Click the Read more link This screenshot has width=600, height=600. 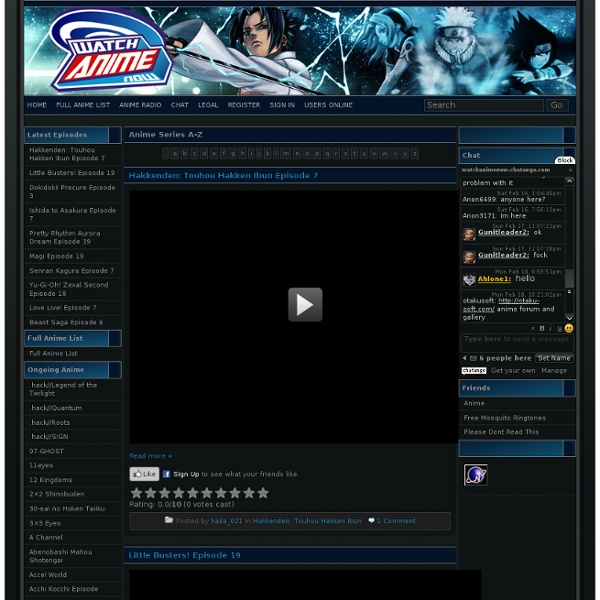[x=150, y=456]
